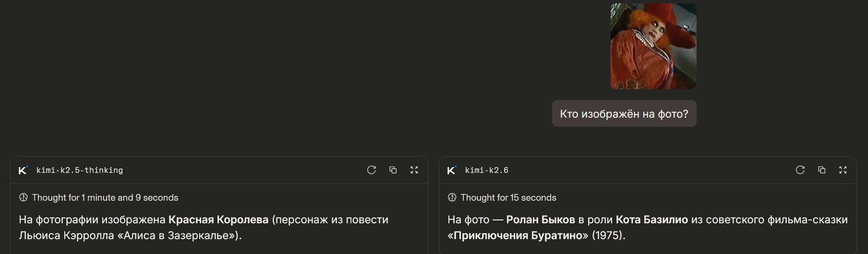Click the brain icon in kimi-k2.6 panel
The image size is (868, 254).
point(452,197)
